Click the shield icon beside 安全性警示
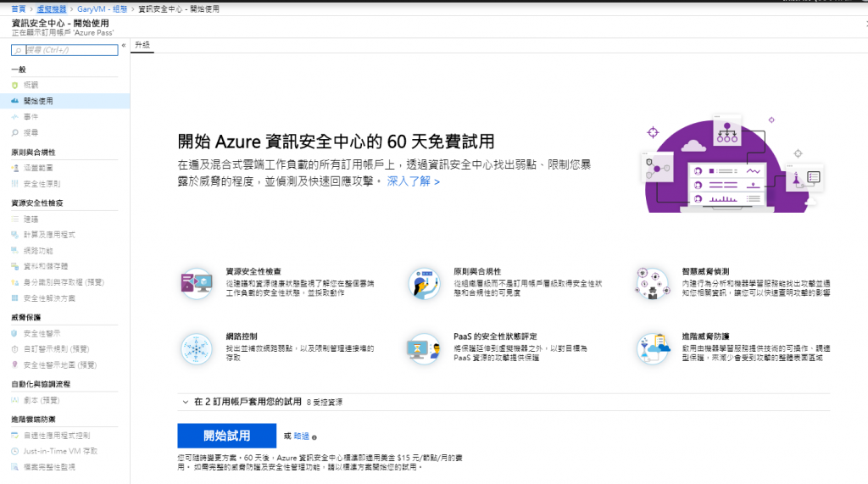The height and width of the screenshot is (484, 868). coord(15,333)
